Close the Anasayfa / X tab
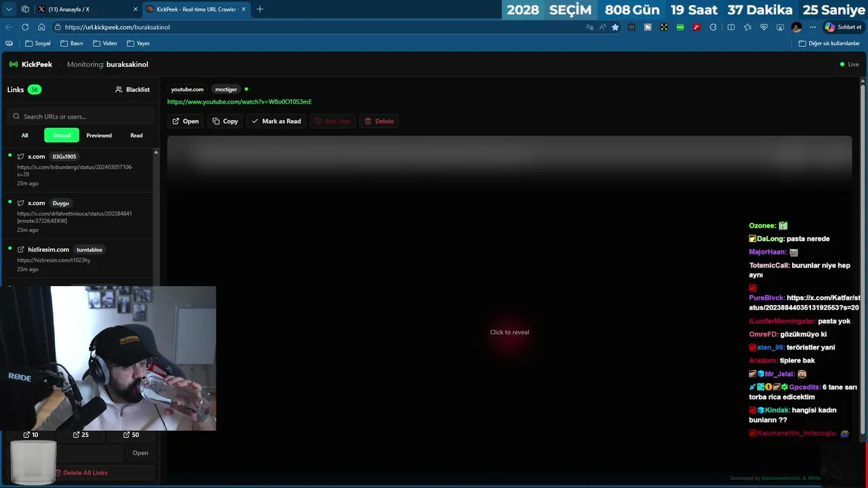Screen dimensions: 868x488 tap(135, 9)
